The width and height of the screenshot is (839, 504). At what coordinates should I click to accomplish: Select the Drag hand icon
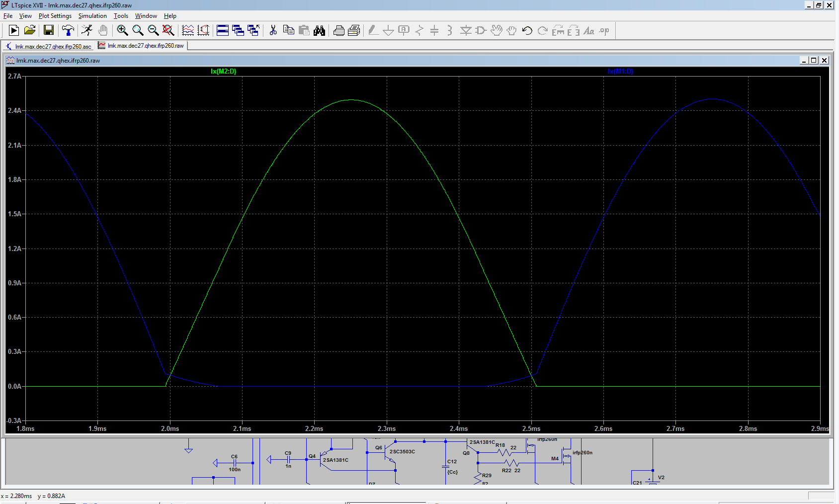512,31
